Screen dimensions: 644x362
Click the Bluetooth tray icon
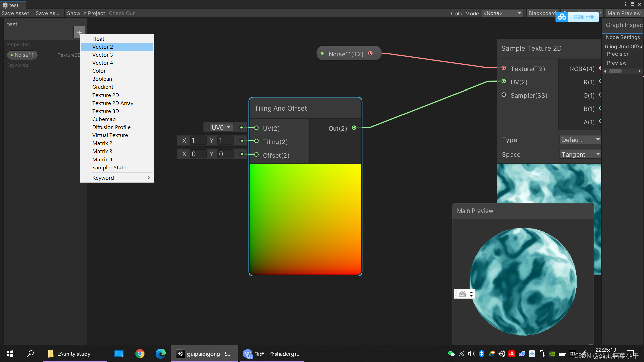pyautogui.click(x=482, y=354)
